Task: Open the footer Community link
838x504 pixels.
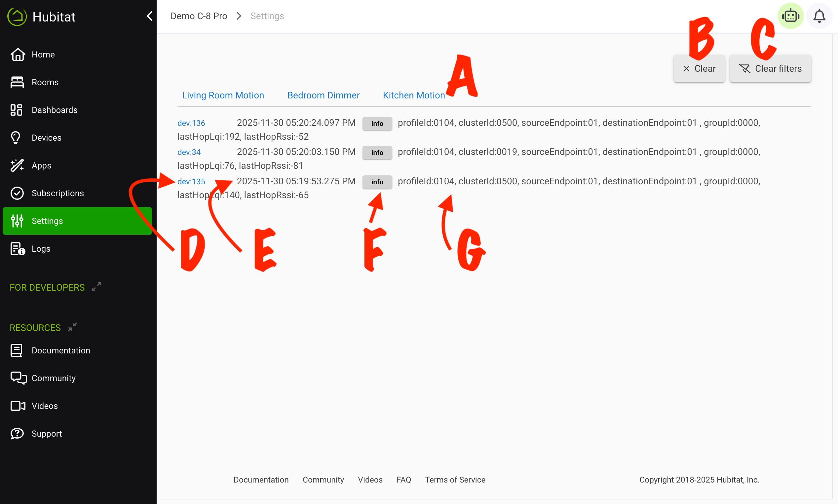Action: point(323,480)
